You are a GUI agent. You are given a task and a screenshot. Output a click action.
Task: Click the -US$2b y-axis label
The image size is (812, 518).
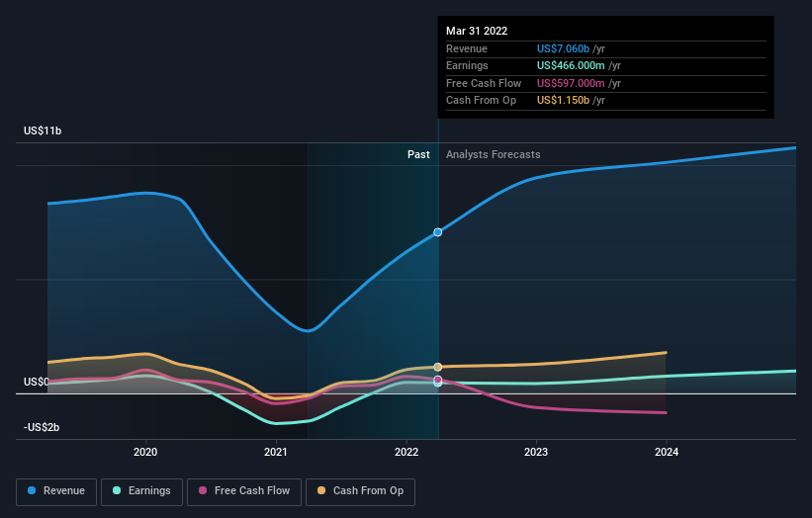(x=42, y=427)
